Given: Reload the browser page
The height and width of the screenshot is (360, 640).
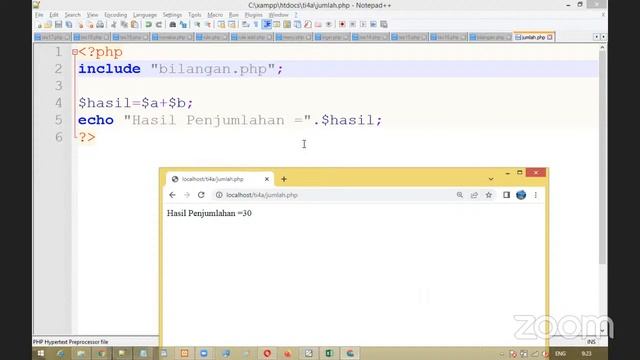Looking at the screenshot, I should [201, 195].
